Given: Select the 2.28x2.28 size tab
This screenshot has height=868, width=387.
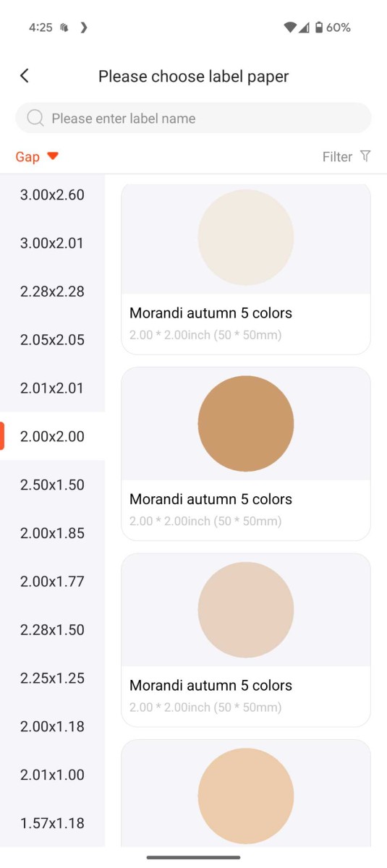Looking at the screenshot, I should point(52,292).
